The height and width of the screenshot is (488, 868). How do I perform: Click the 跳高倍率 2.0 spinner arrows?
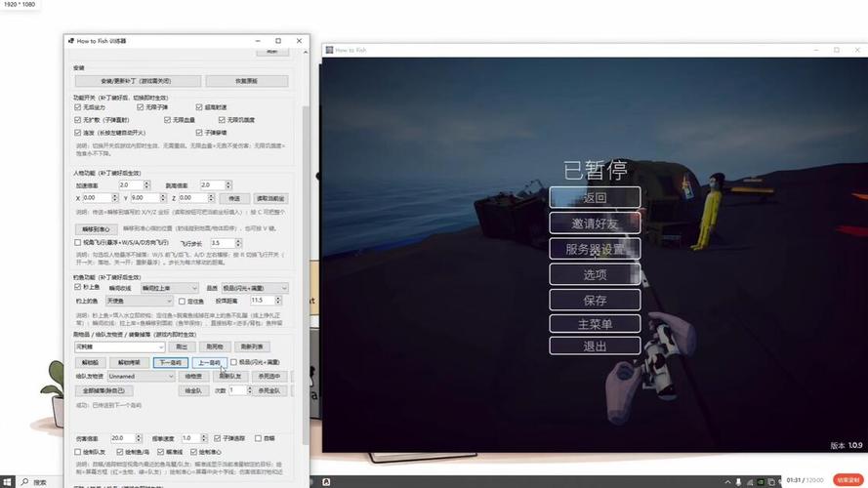[x=228, y=184]
